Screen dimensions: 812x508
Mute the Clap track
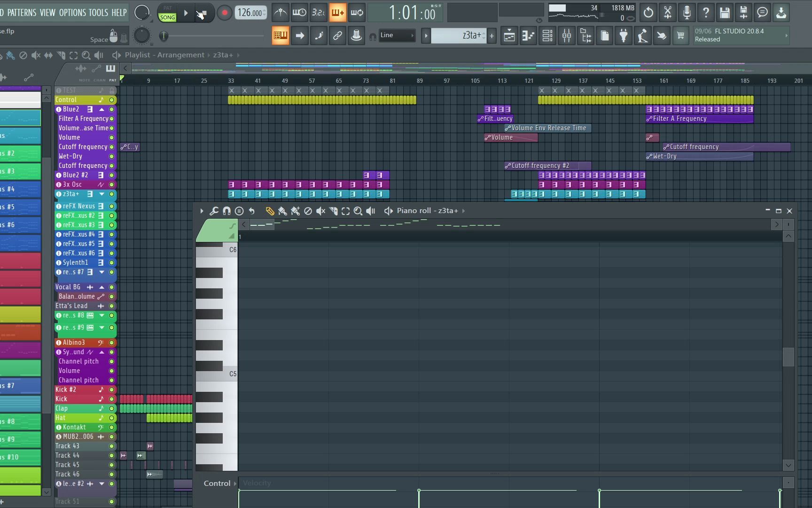click(112, 409)
